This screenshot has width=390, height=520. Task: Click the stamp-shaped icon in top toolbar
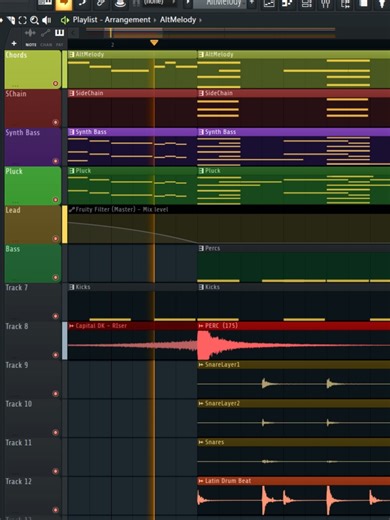120,3
